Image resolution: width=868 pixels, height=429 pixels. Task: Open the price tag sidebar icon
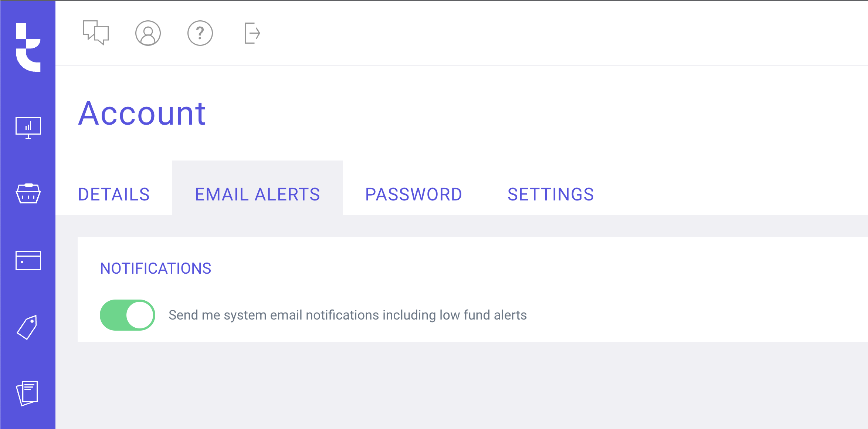[x=27, y=327]
